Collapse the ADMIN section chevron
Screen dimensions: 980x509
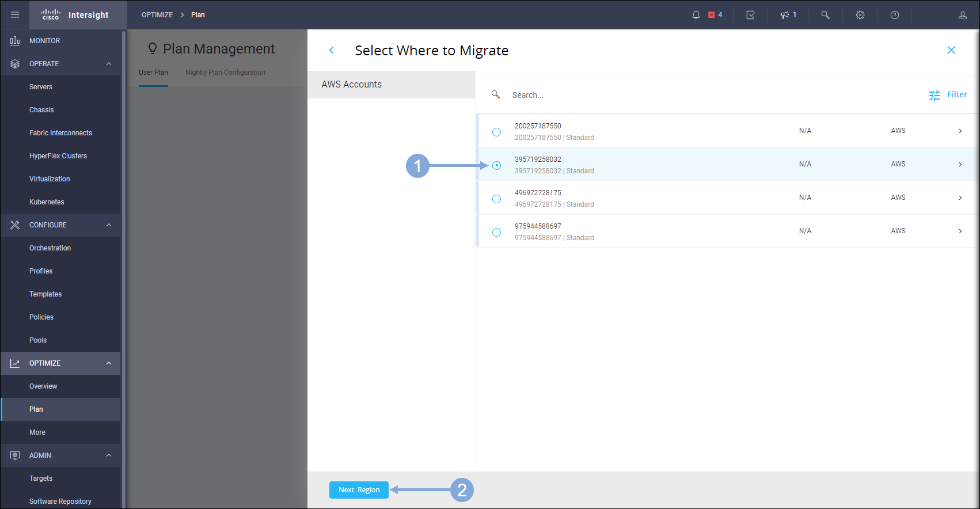click(109, 455)
